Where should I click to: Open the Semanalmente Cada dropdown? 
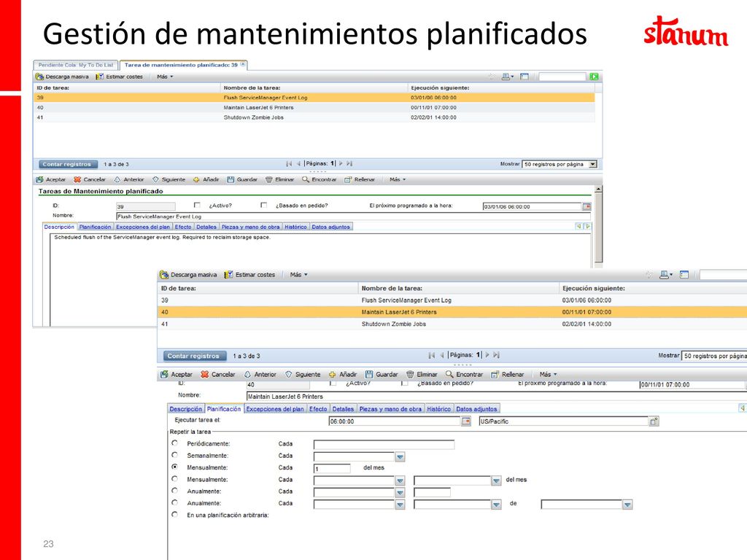point(400,456)
